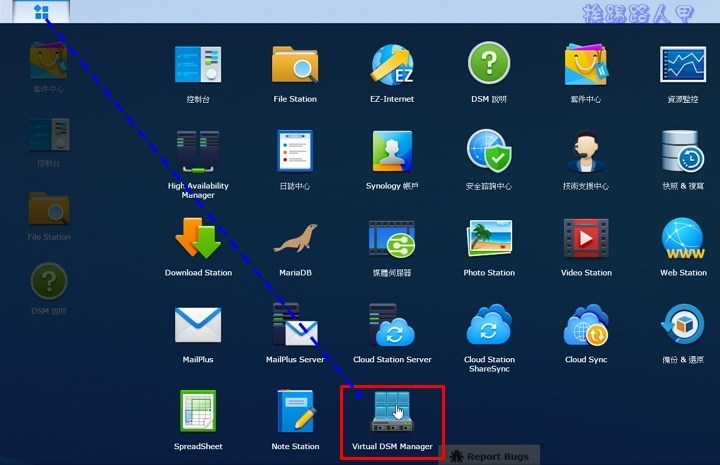The image size is (720, 465).
Task: Launch Cloud Sync
Action: pyautogui.click(x=586, y=325)
